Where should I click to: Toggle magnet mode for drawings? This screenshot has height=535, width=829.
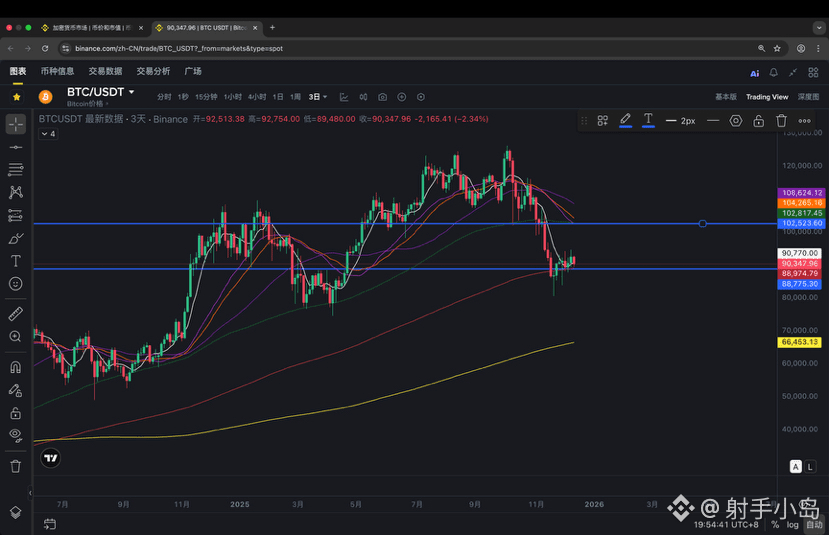click(x=16, y=367)
